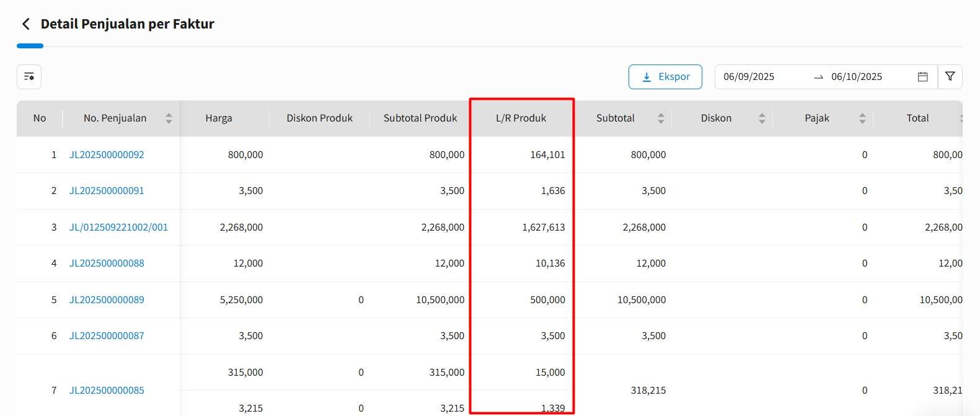
Task: Sort the Pajak column
Action: click(x=862, y=118)
